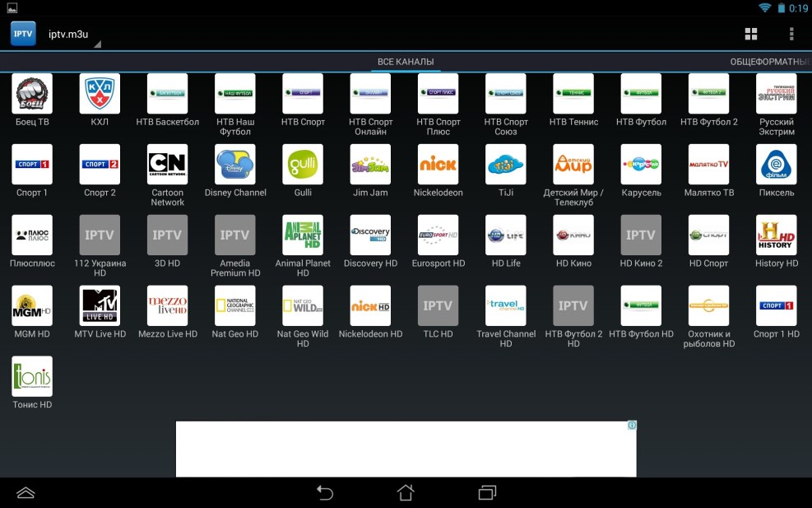Switch to the ВСЕ КАНАЛЫ tab
This screenshot has width=812, height=508.
[x=406, y=62]
